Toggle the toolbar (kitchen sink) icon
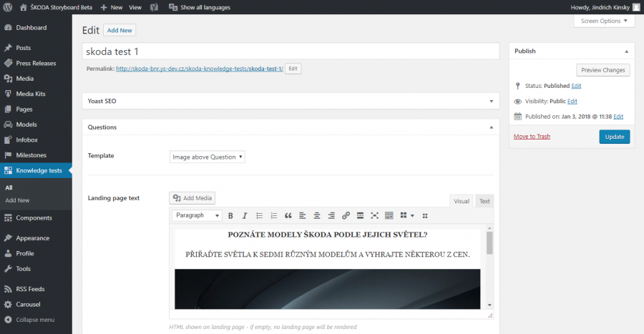The height and width of the screenshot is (334, 644). (389, 215)
